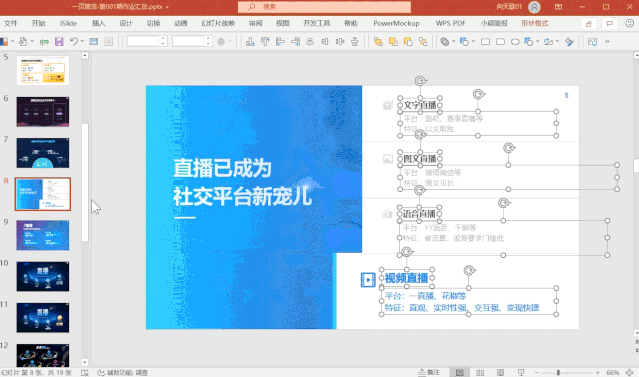Open the WPS PDF tab
639x377 pixels.
point(450,23)
